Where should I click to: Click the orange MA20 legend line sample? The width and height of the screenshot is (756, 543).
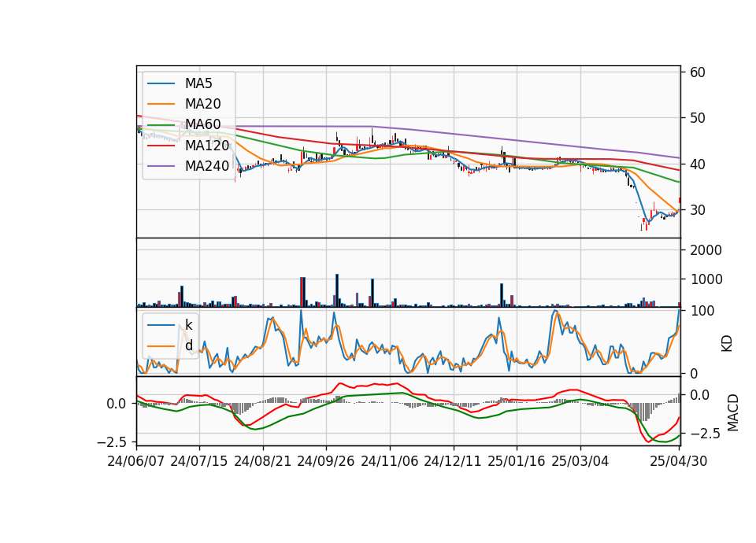tap(161, 104)
